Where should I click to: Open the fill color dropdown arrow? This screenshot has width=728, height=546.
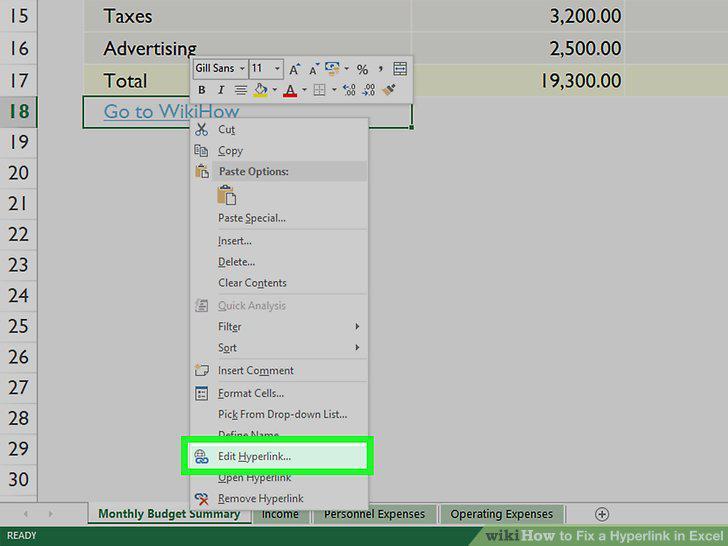coord(275,90)
